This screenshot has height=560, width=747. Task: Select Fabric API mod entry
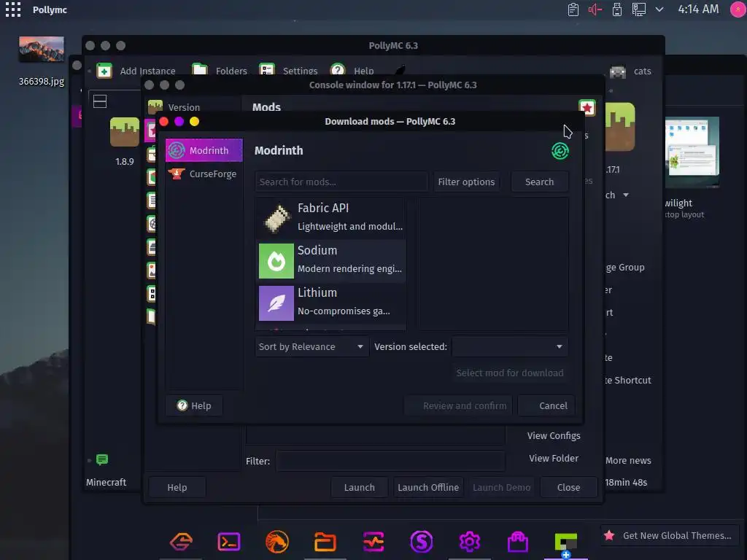coord(331,217)
